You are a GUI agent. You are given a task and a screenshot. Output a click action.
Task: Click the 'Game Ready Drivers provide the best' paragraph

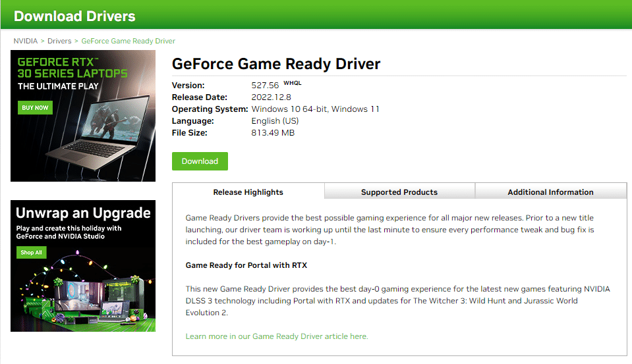389,230
